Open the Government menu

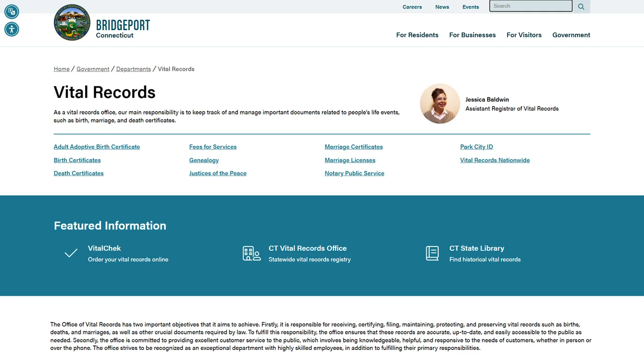coord(571,35)
